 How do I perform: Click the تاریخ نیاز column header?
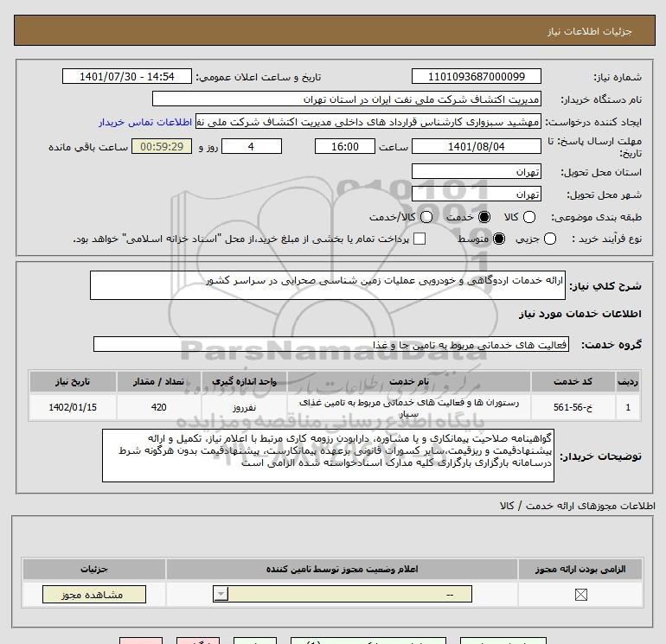pyautogui.click(x=73, y=381)
